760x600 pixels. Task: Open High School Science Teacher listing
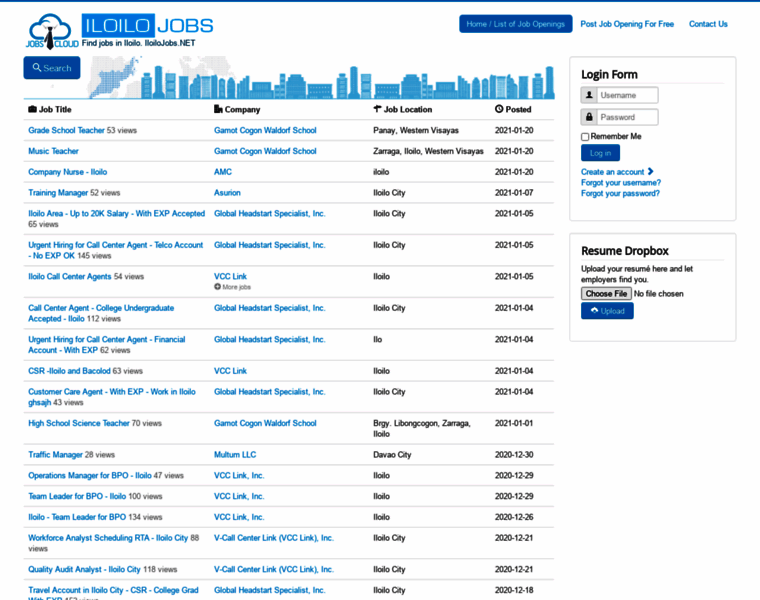click(79, 423)
